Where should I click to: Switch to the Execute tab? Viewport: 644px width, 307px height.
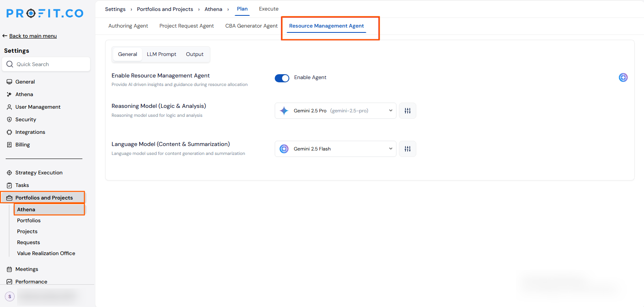[x=269, y=9]
